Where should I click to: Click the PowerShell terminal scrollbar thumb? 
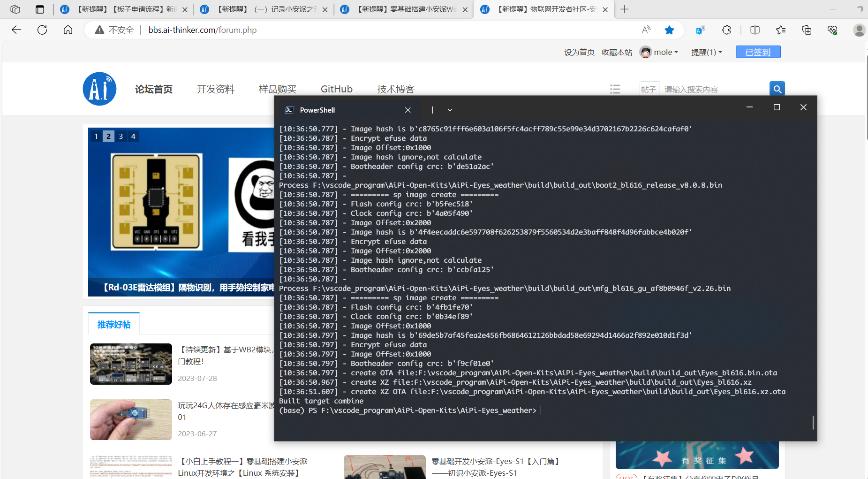point(813,422)
